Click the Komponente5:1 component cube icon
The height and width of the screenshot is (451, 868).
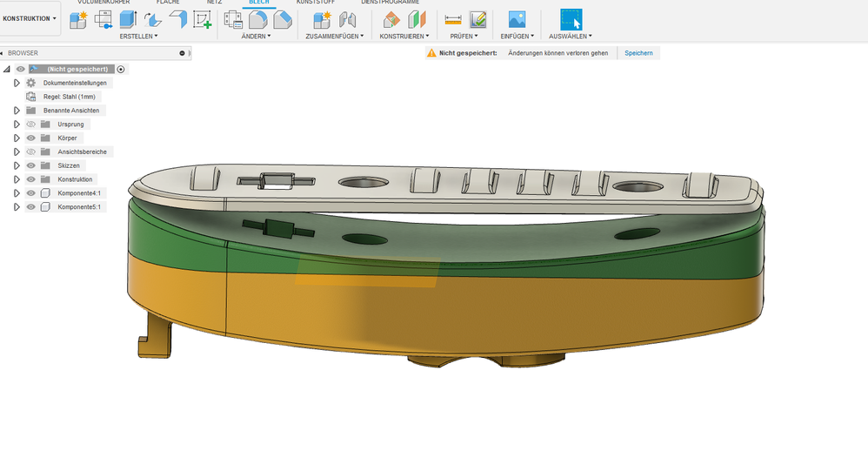46,206
